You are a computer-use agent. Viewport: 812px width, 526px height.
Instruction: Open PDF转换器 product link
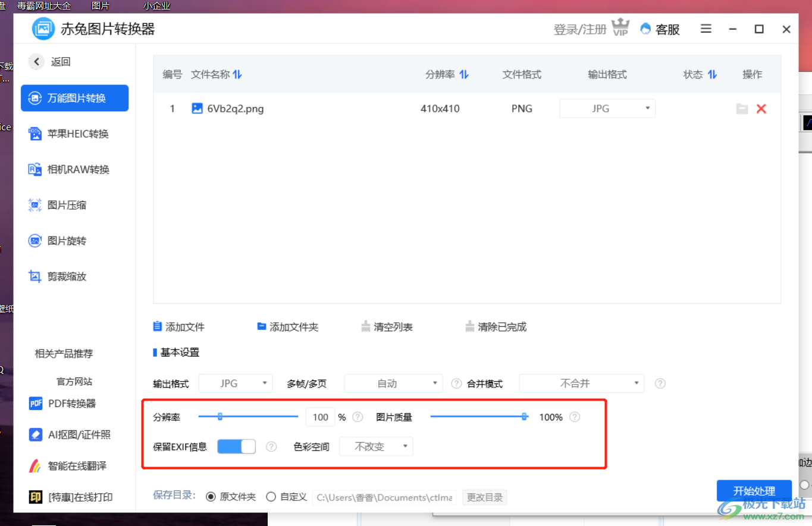pos(62,404)
